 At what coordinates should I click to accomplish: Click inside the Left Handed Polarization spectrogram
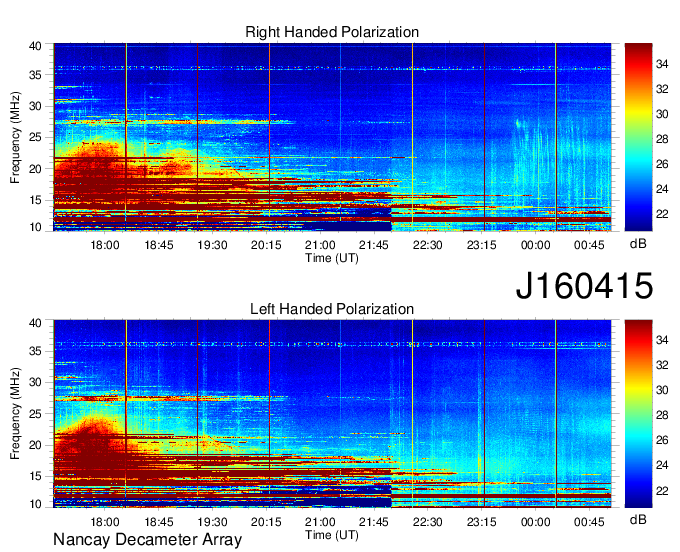(332, 414)
